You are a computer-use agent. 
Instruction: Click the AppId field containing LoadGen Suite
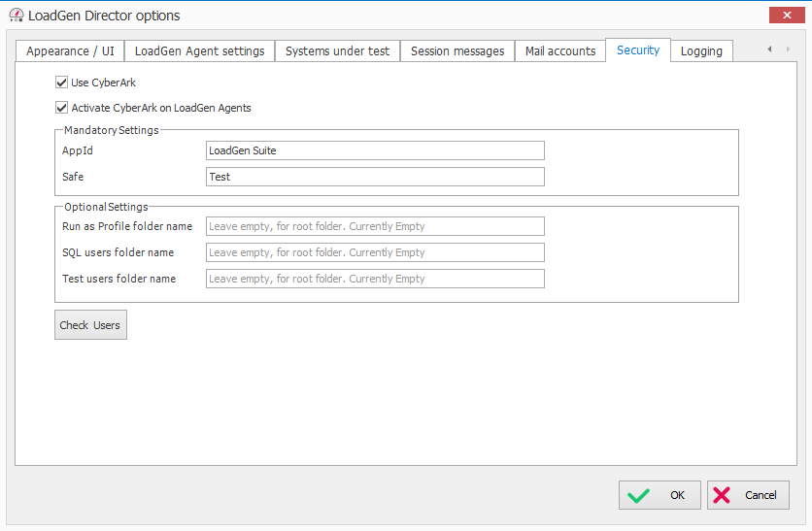[375, 150]
